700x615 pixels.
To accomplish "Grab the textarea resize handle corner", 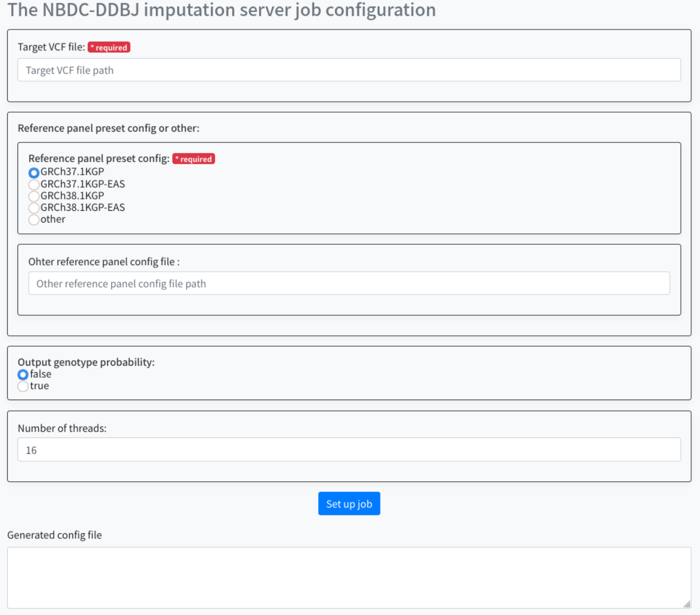I will point(687,604).
